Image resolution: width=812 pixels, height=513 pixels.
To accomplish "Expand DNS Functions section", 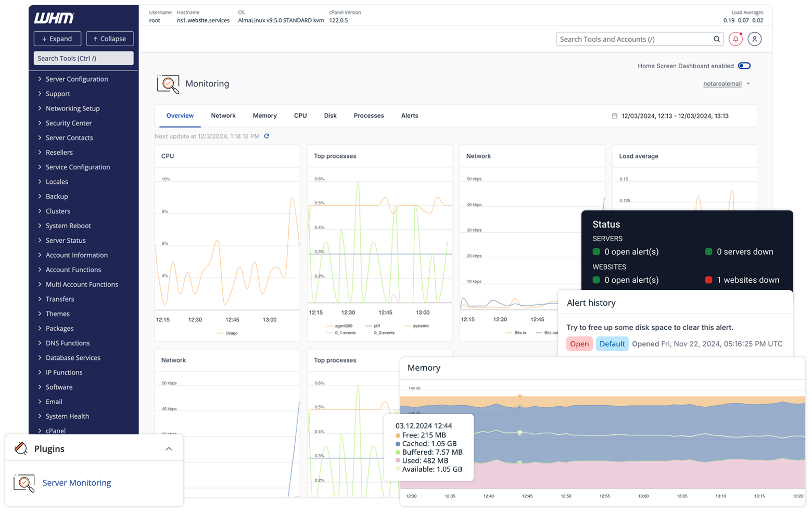I will pyautogui.click(x=67, y=343).
